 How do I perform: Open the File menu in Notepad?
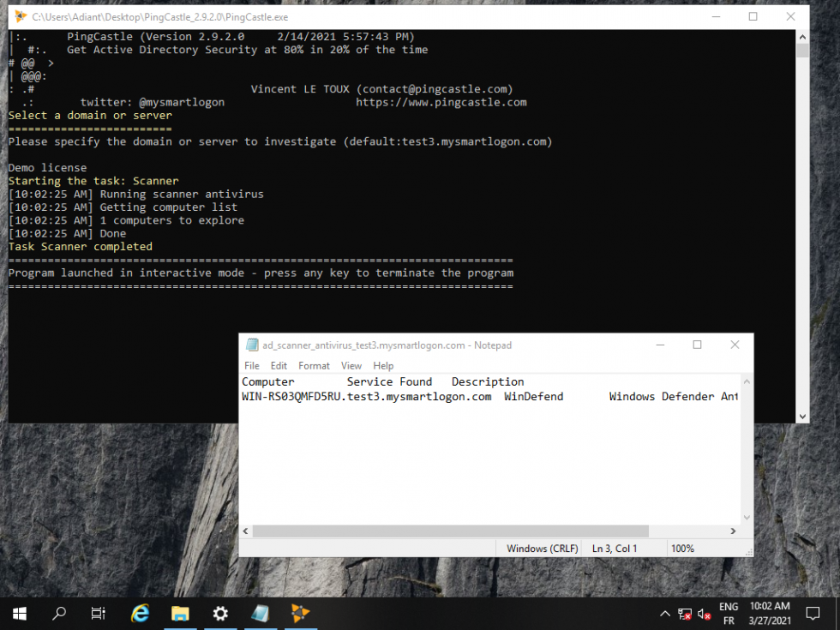coord(251,365)
